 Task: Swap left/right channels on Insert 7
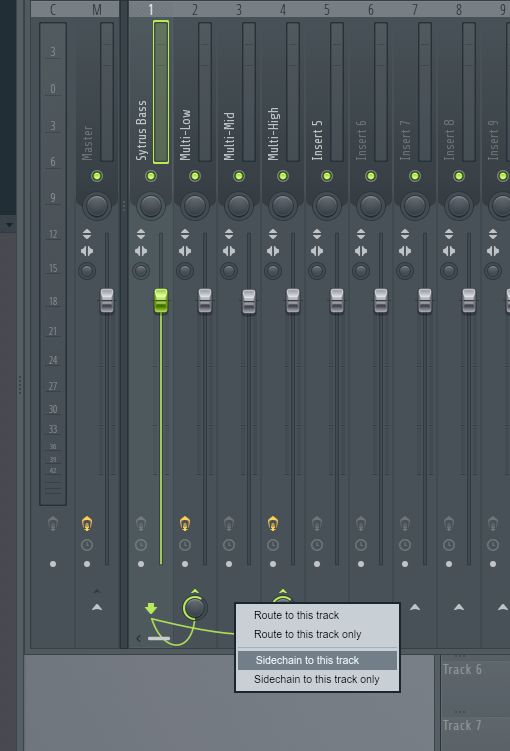tap(405, 251)
